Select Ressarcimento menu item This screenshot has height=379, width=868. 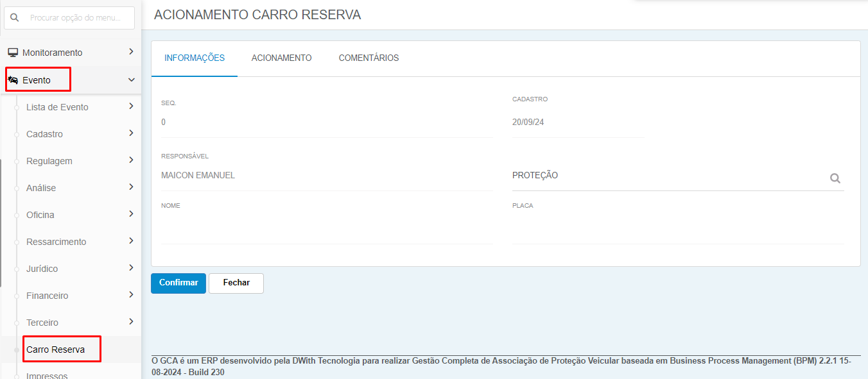tap(56, 242)
